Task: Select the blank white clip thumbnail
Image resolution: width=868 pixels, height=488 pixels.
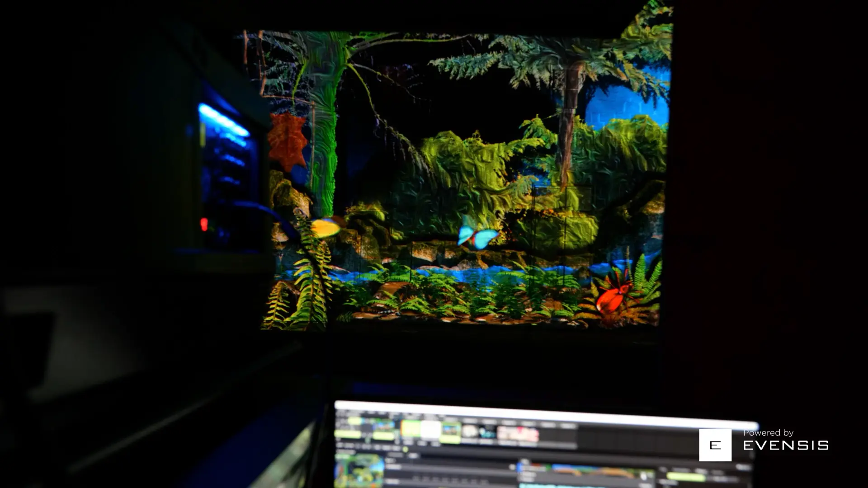Action: 431,429
